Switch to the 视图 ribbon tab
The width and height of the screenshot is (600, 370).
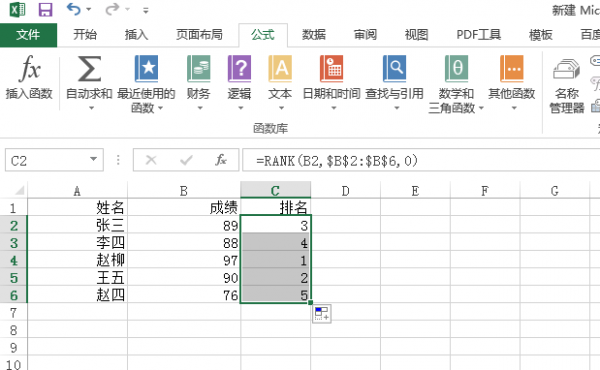(416, 35)
